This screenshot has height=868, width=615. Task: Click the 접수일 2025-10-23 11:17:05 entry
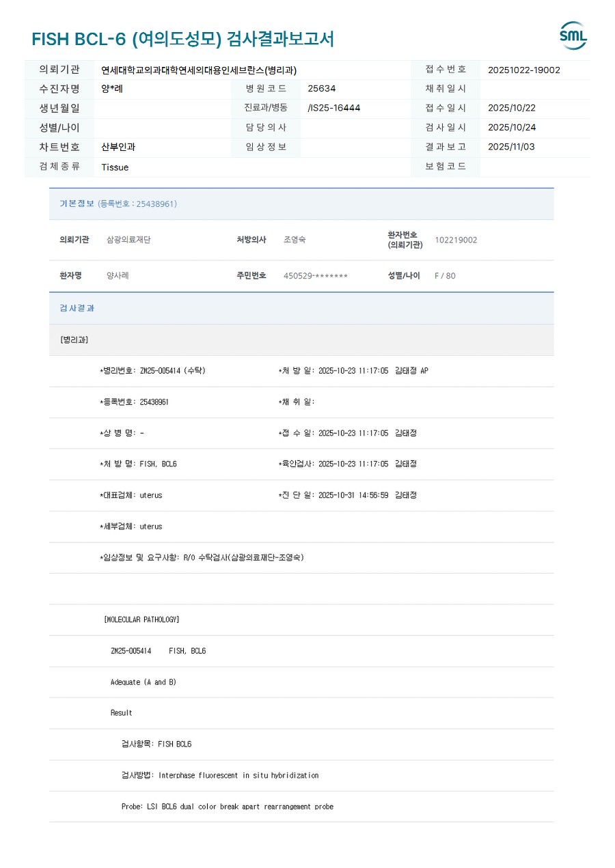click(x=348, y=433)
